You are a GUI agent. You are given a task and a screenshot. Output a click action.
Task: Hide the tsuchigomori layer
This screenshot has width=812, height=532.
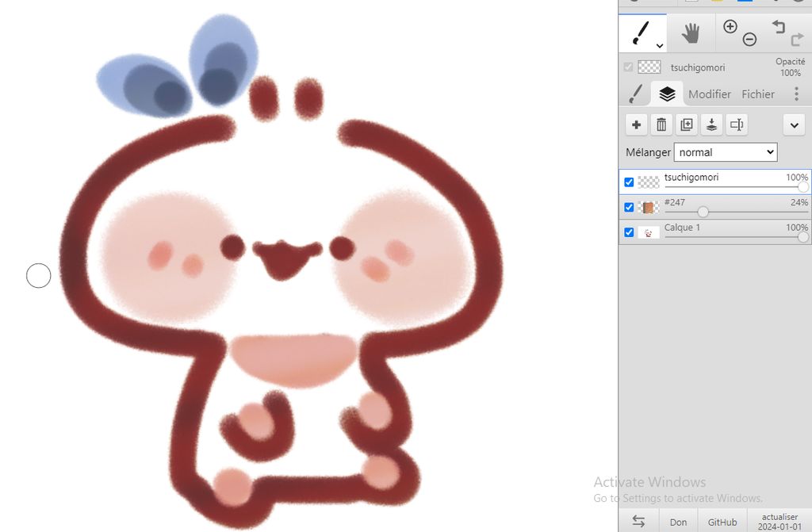click(x=629, y=182)
